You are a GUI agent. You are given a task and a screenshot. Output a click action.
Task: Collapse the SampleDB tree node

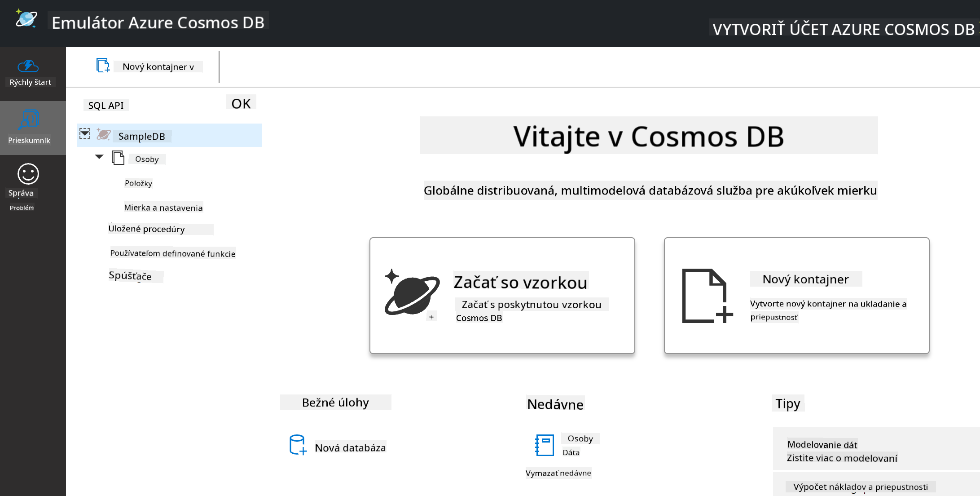tap(85, 133)
